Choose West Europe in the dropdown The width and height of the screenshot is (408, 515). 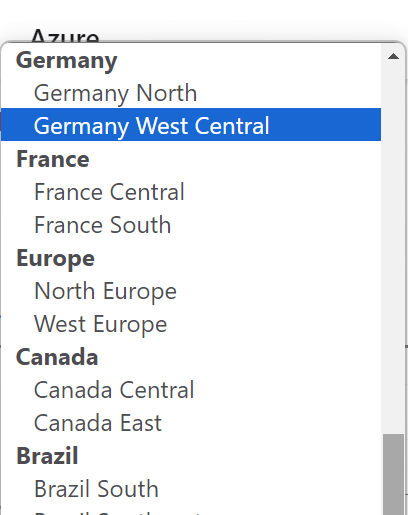191,323
